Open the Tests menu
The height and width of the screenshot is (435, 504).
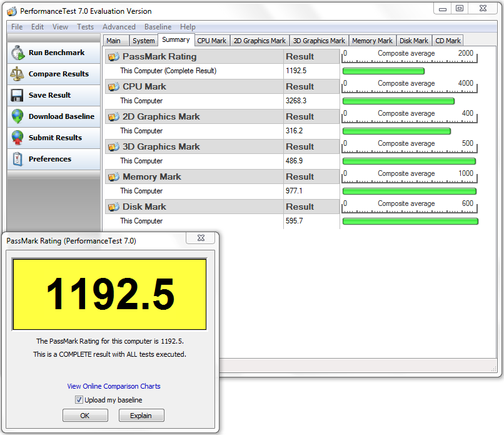pos(85,27)
